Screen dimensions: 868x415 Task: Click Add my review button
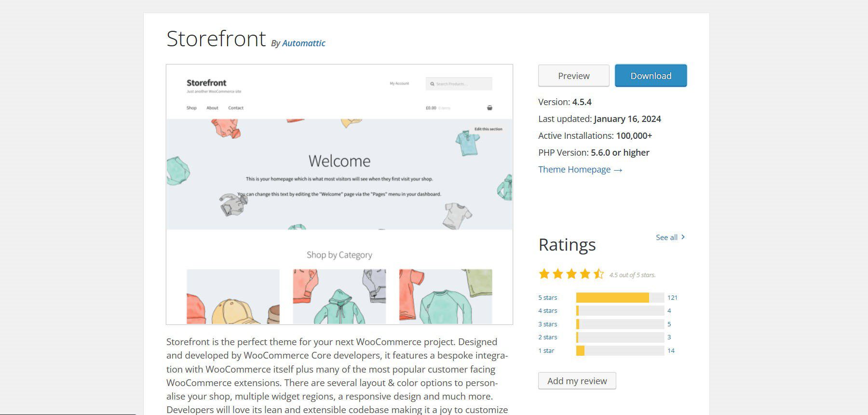pyautogui.click(x=577, y=381)
